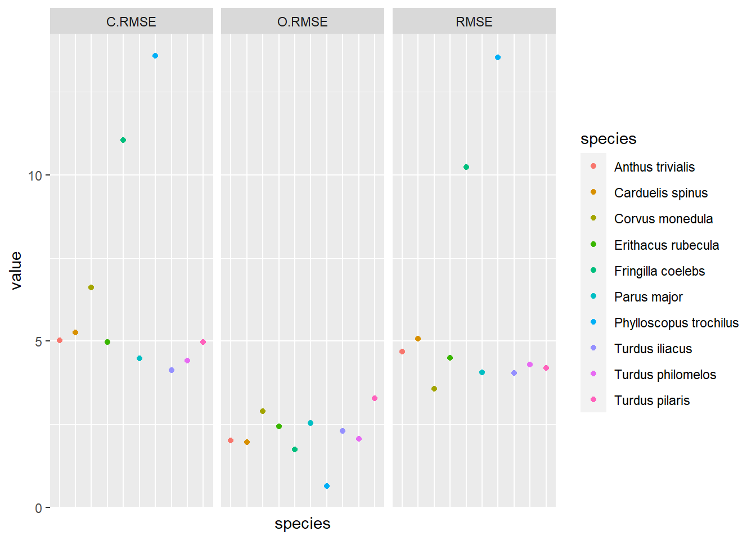
Task: Click the Parus major legend text label
Action: (648, 297)
